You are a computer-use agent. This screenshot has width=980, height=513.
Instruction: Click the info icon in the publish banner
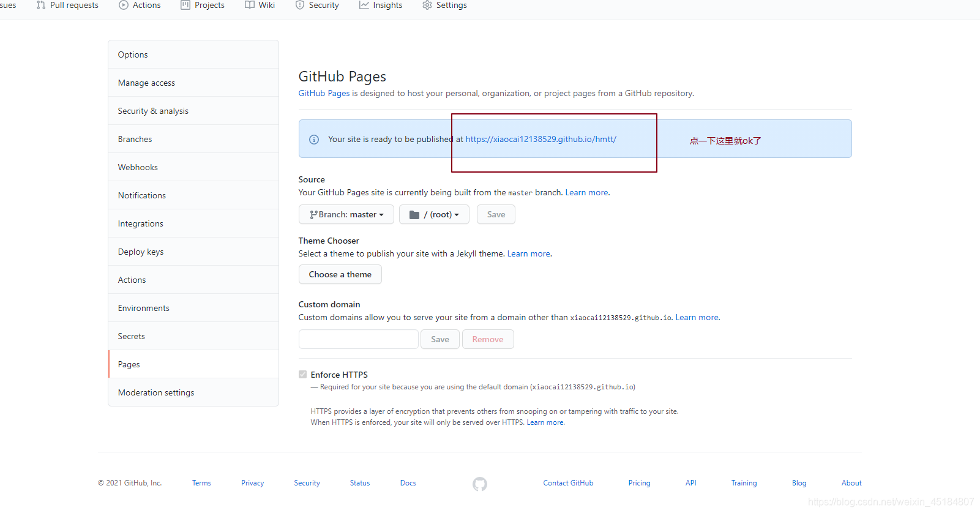(314, 140)
